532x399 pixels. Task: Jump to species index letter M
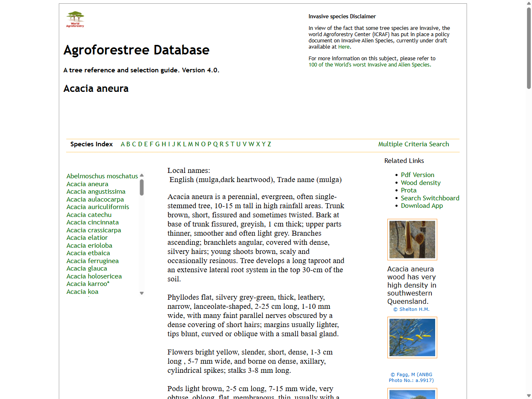[190, 144]
